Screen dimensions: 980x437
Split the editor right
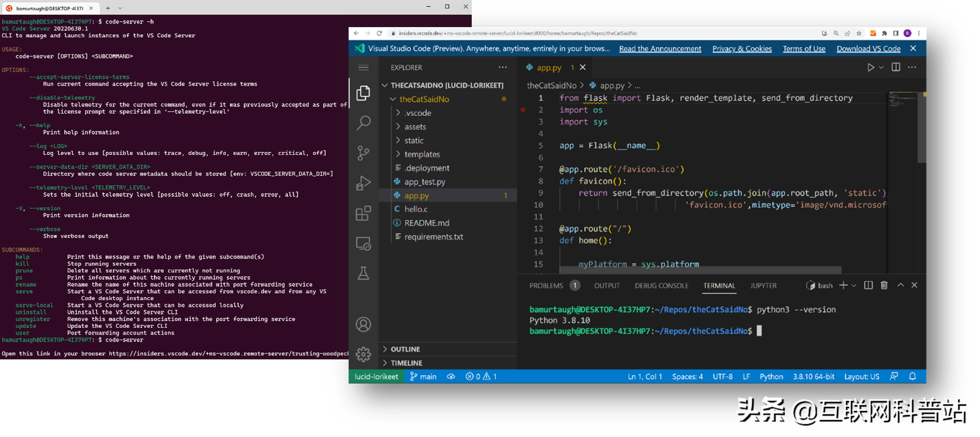[x=896, y=67]
